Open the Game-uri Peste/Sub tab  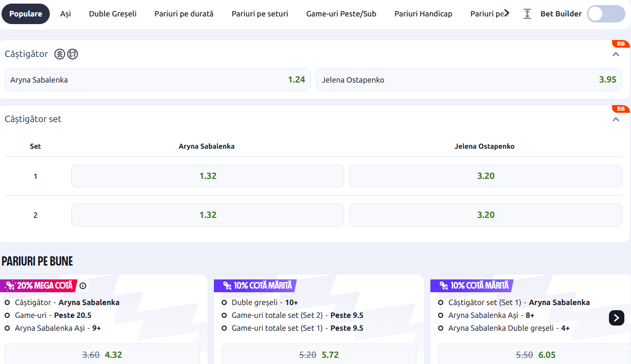[341, 14]
